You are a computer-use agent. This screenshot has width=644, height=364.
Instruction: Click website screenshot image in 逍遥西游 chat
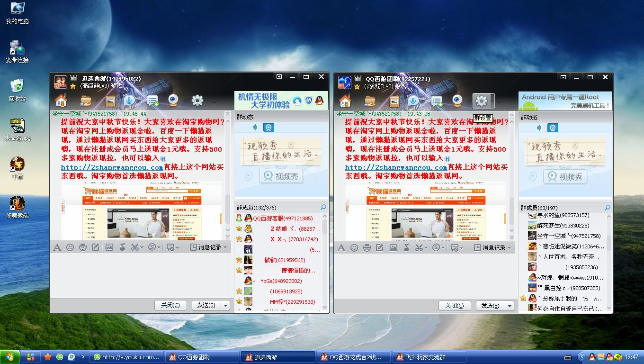click(x=142, y=211)
